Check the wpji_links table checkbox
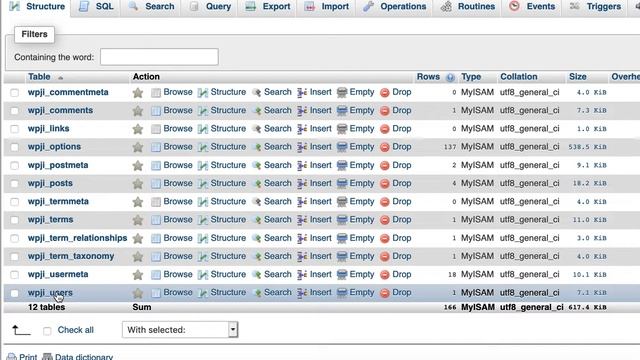The width and height of the screenshot is (640, 360). coord(15,129)
